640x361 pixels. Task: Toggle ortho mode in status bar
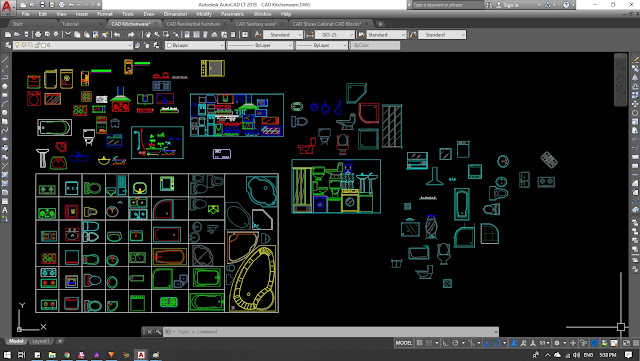pyautogui.click(x=446, y=343)
